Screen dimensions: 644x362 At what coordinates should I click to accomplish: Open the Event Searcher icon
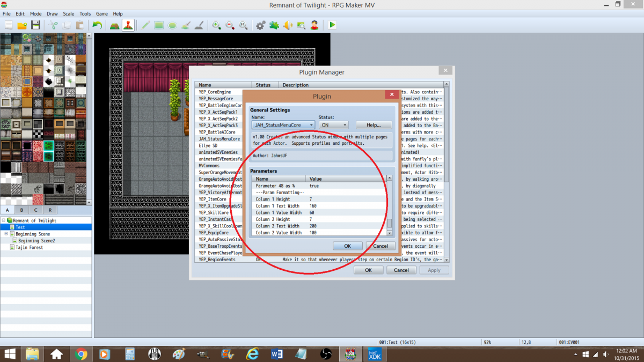pos(301,25)
